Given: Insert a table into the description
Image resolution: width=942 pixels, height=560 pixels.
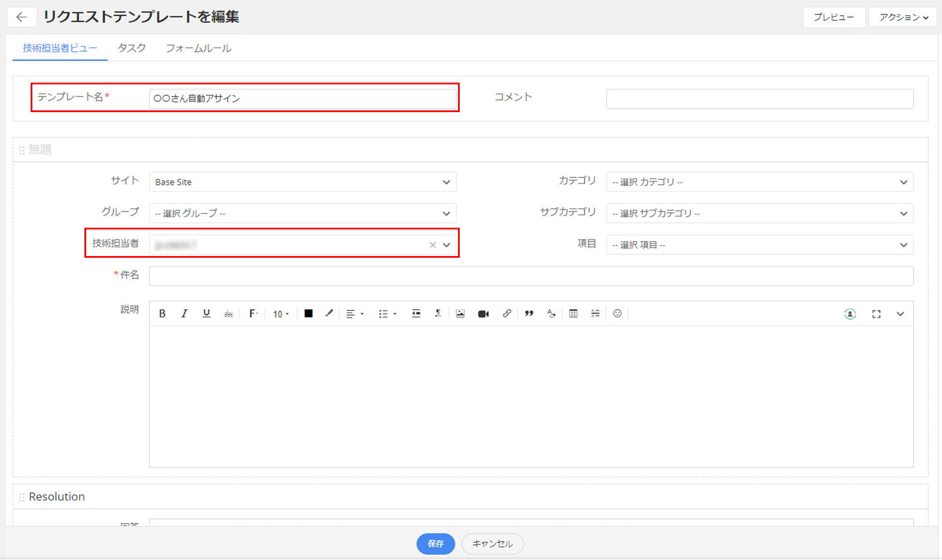Looking at the screenshot, I should (573, 314).
